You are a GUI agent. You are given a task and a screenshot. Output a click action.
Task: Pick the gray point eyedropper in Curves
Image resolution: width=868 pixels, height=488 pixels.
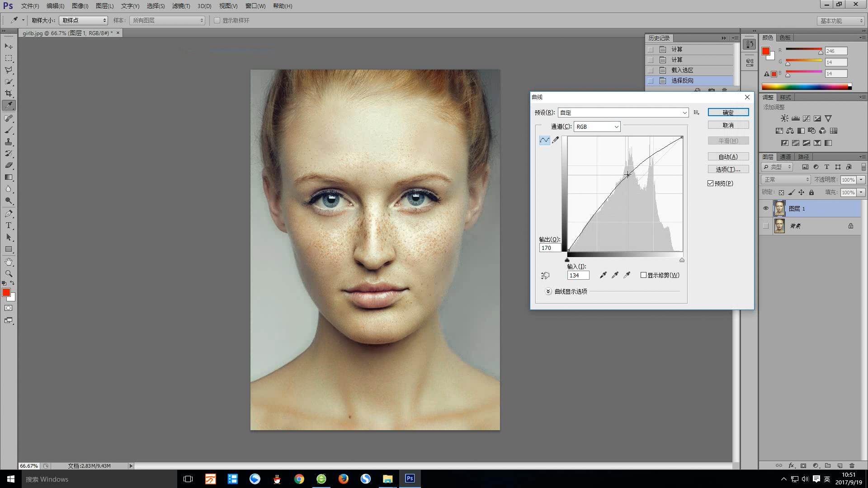615,275
